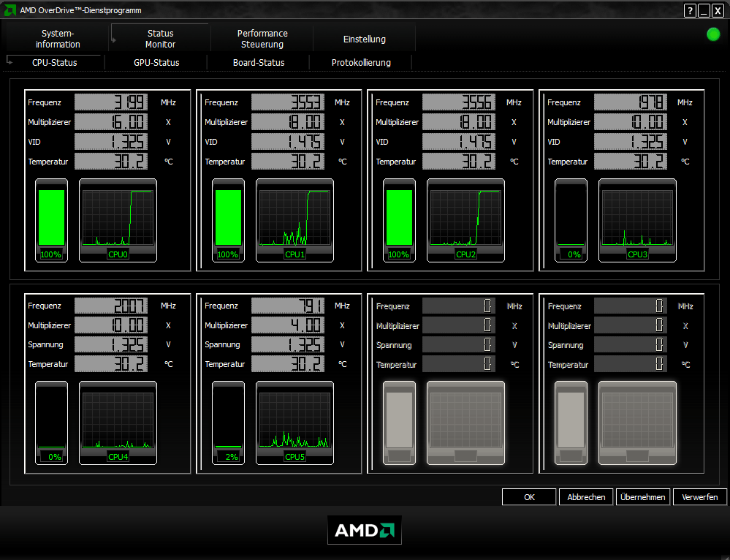Click the CPU2 multiplier value 18.00
The width and height of the screenshot is (730, 560).
(x=459, y=122)
